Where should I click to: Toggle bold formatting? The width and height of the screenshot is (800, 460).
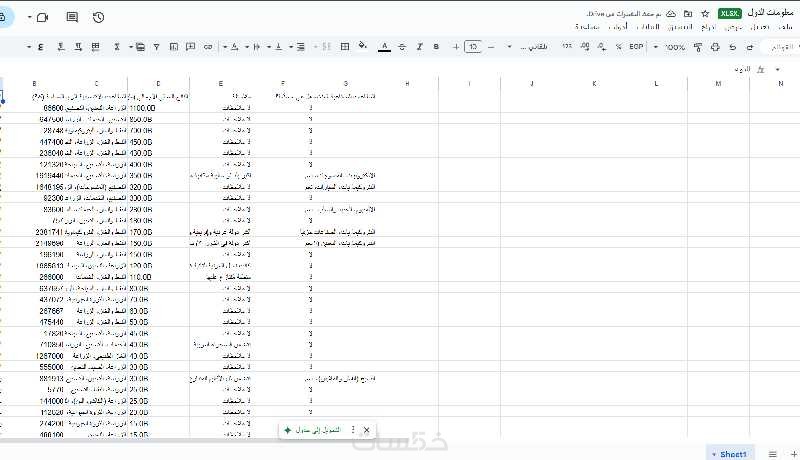tap(436, 47)
